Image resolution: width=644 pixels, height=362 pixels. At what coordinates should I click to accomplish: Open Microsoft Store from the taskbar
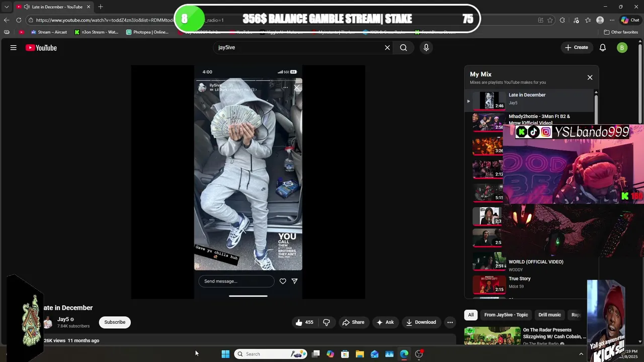pyautogui.click(x=345, y=354)
